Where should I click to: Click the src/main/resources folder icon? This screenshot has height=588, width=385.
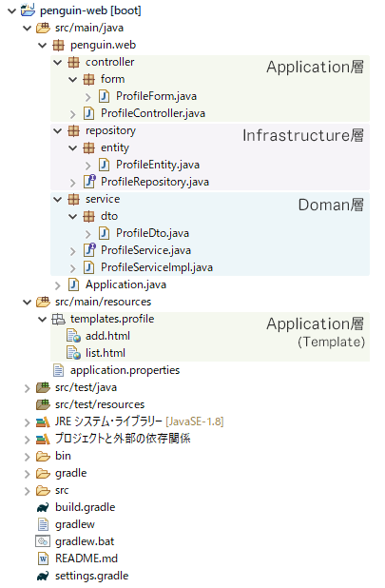click(43, 302)
